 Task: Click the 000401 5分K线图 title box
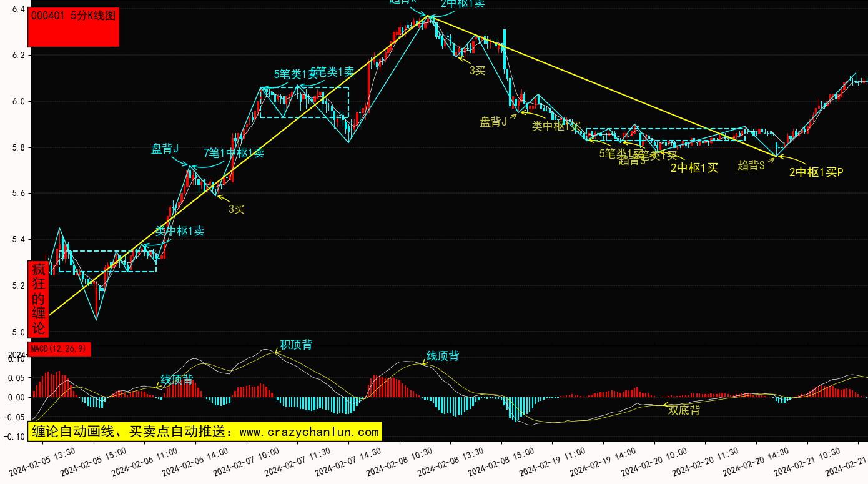coord(74,27)
